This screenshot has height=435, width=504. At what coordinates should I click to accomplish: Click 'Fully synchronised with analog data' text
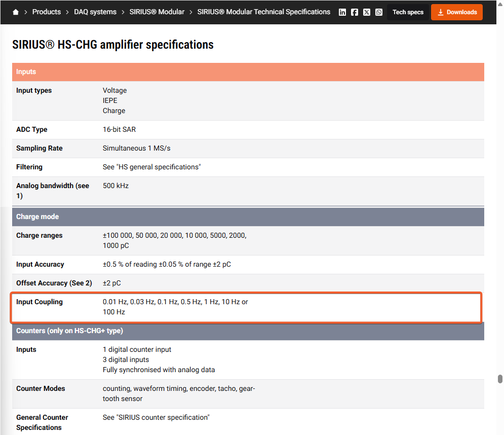pyautogui.click(x=159, y=370)
